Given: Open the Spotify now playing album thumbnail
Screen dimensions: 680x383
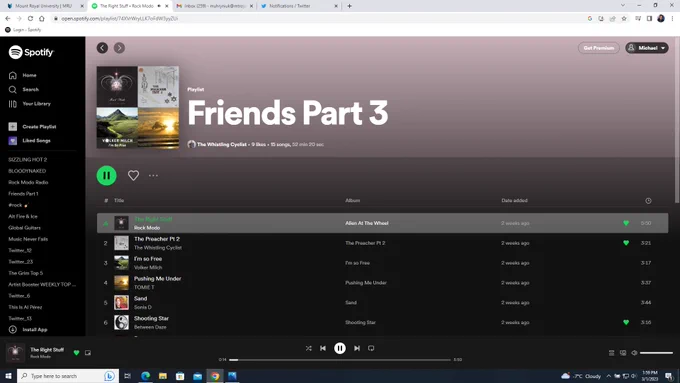Looking at the screenshot, I should [x=15, y=353].
